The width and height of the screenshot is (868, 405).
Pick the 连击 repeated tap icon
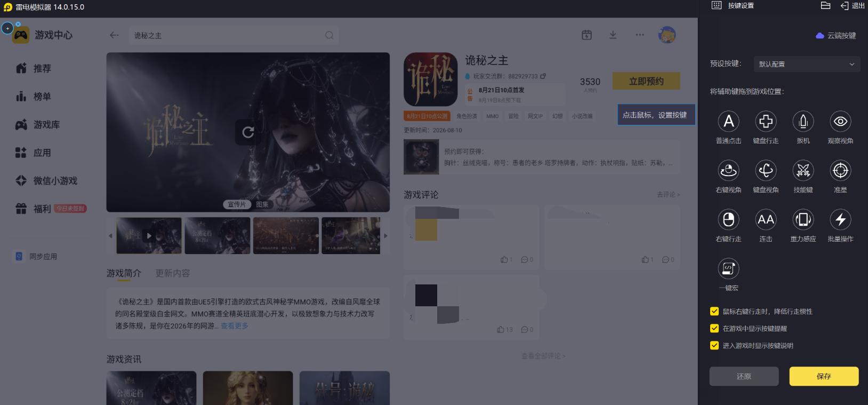[x=766, y=220]
